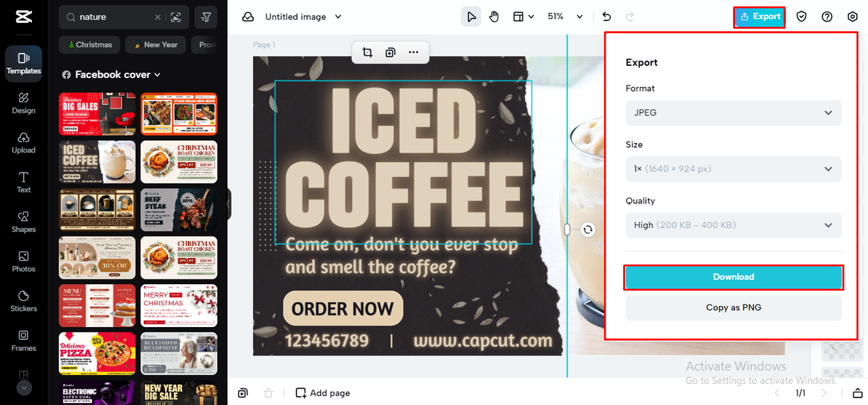Select the Text tool in sidebar
The height and width of the screenshot is (405, 868).
click(24, 182)
